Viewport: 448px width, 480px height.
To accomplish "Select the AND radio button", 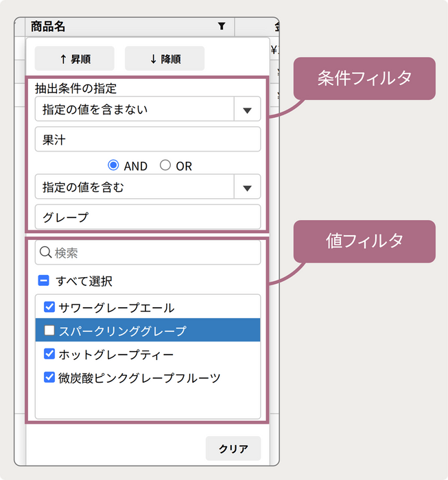I will [x=114, y=166].
